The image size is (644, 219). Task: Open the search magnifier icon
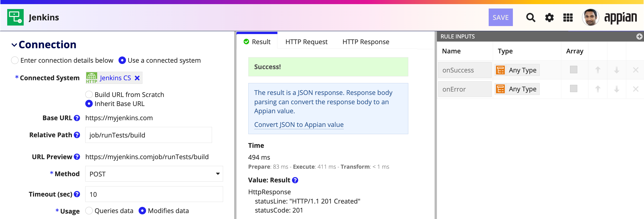coord(531,18)
